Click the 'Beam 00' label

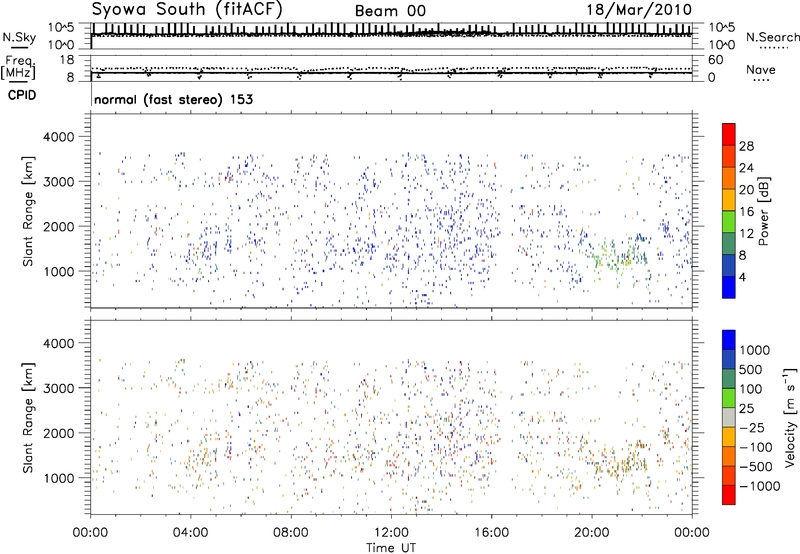(390, 11)
